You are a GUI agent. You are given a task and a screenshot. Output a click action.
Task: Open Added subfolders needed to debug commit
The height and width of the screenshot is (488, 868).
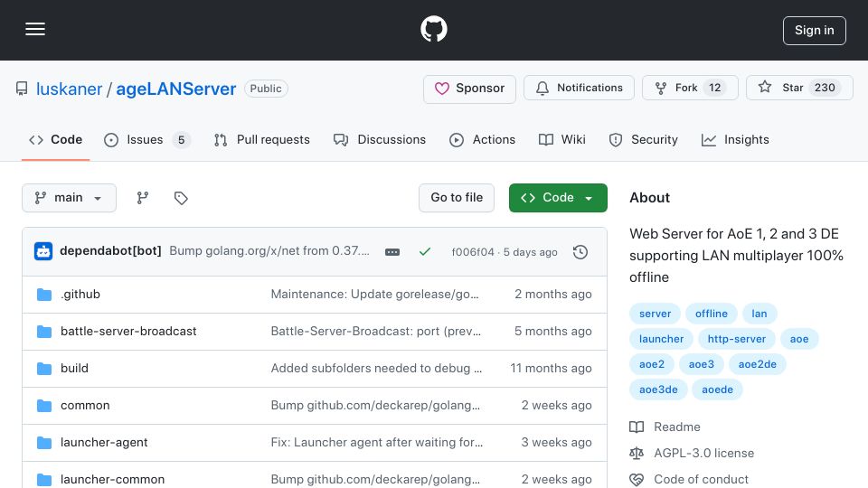point(376,369)
